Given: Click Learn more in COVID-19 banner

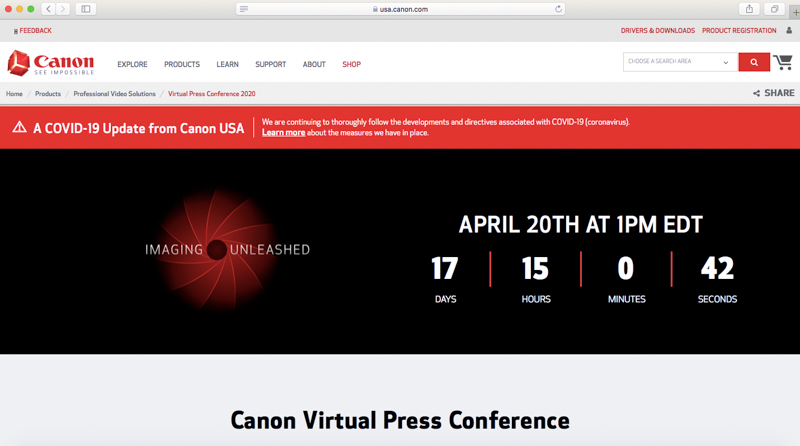Looking at the screenshot, I should pos(283,133).
